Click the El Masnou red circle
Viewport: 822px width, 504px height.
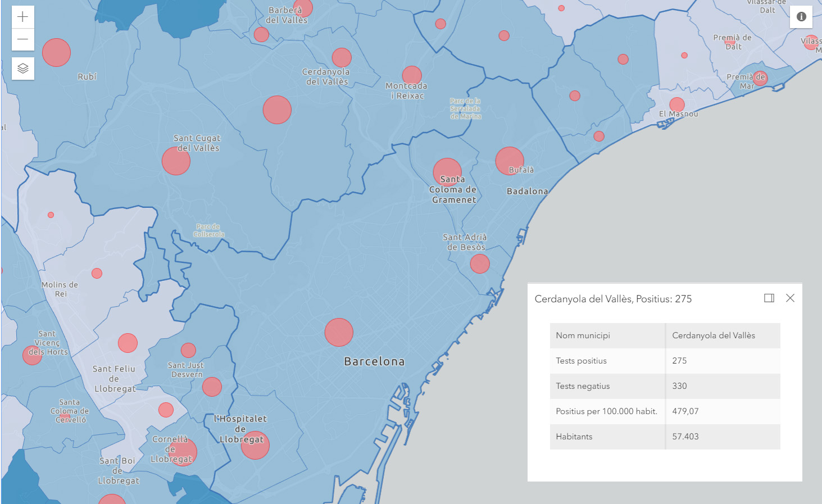tap(677, 105)
